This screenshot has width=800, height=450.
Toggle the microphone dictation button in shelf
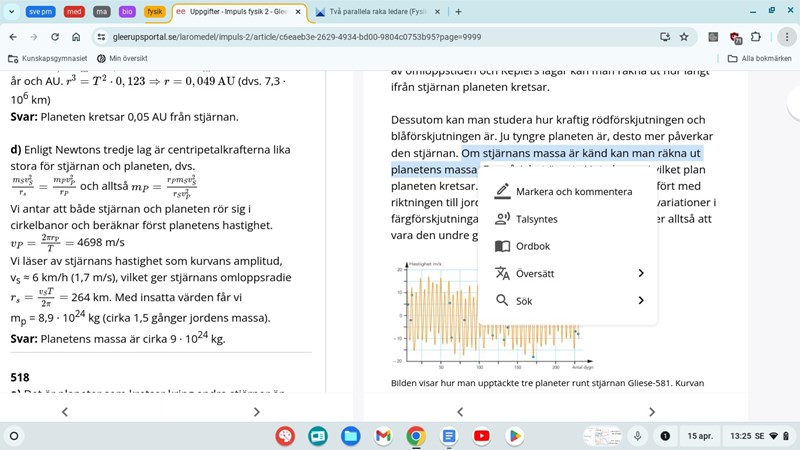pos(637,436)
